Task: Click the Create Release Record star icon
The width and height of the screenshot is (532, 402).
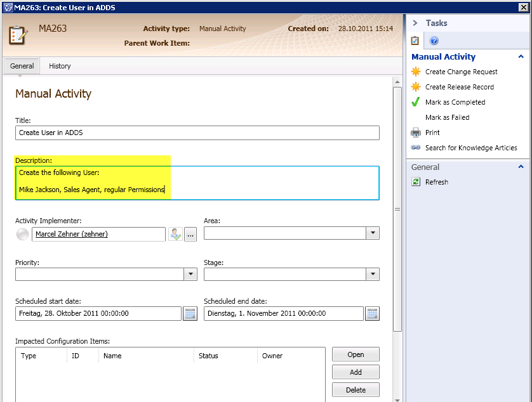Action: (416, 87)
